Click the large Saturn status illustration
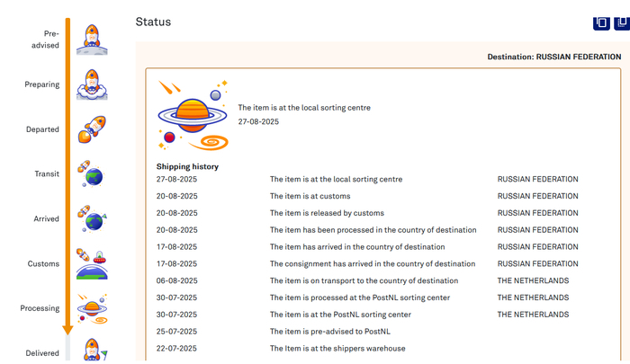 click(193, 115)
